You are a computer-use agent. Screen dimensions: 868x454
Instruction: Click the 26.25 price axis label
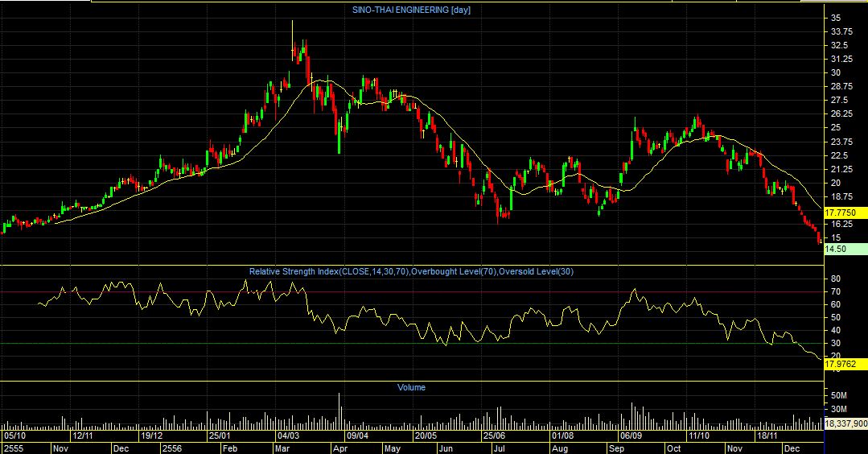tap(841, 114)
